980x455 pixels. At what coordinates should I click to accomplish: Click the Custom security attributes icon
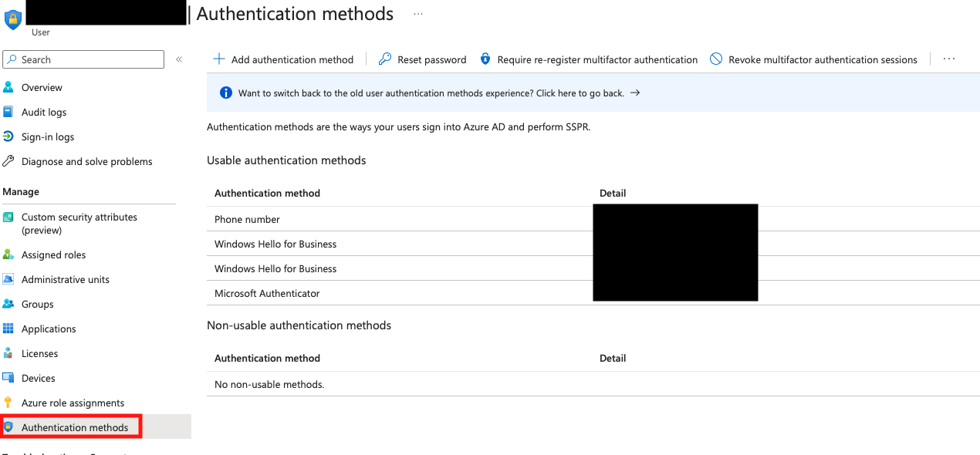coord(8,217)
